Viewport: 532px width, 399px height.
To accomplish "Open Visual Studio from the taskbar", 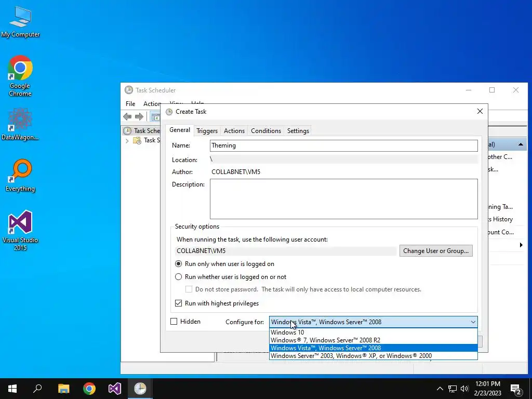I will [115, 389].
